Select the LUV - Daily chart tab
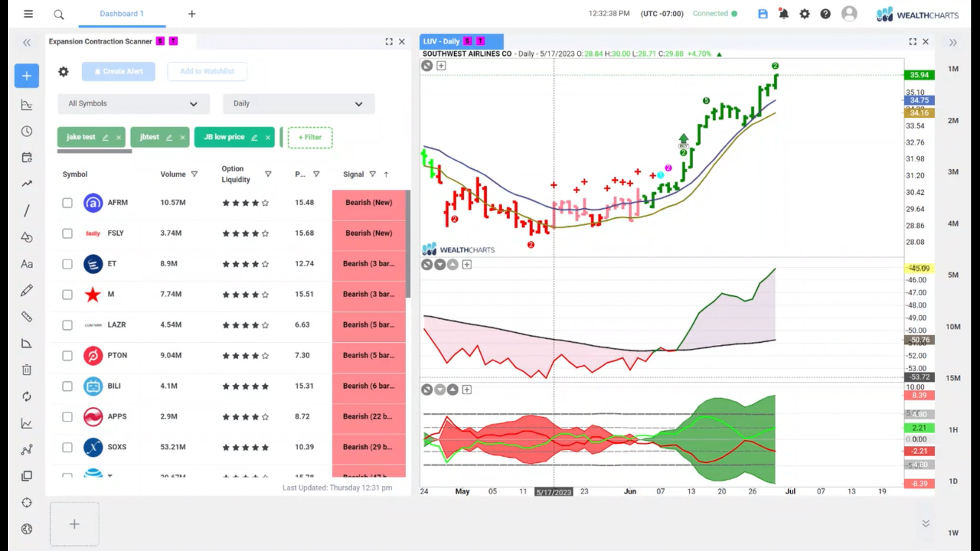The image size is (980, 551). (x=461, y=41)
